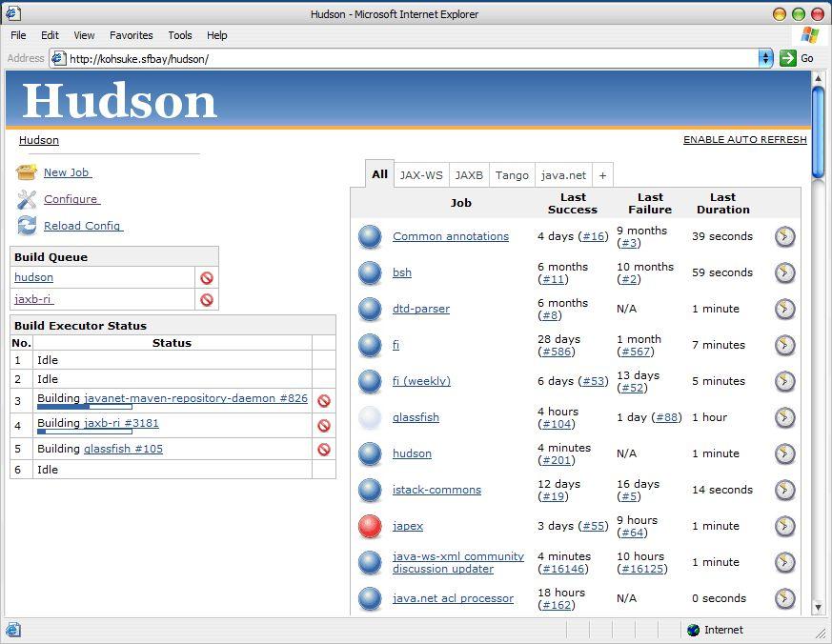Click the 'Build Executor Status' heading
The image size is (832, 644).
tap(80, 326)
